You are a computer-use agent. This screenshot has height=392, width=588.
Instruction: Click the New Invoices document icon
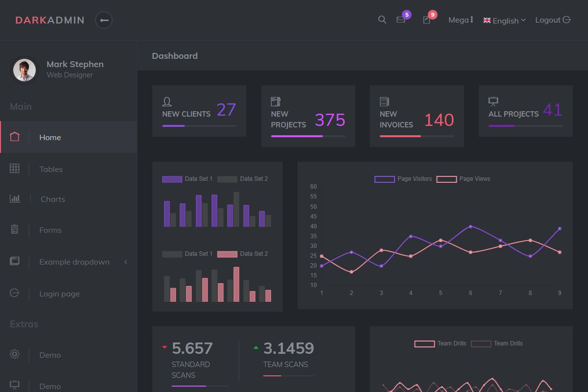coord(385,101)
